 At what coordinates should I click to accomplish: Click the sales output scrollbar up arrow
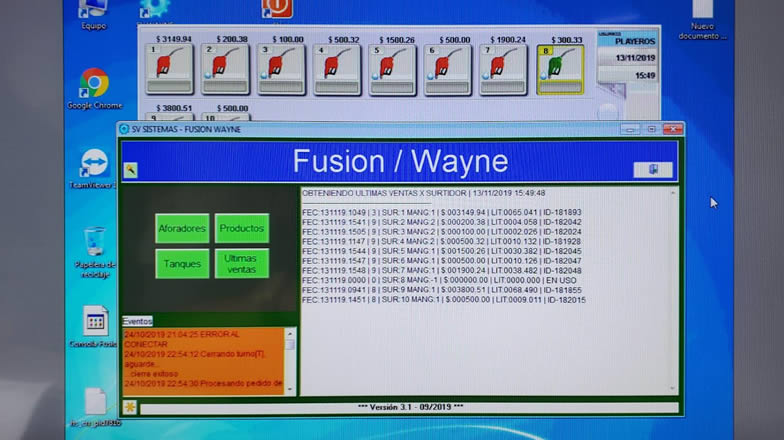coord(673,192)
